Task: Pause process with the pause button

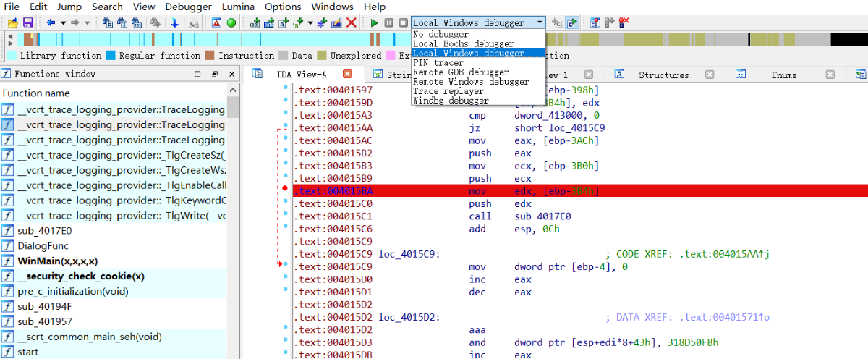Action: 388,22
